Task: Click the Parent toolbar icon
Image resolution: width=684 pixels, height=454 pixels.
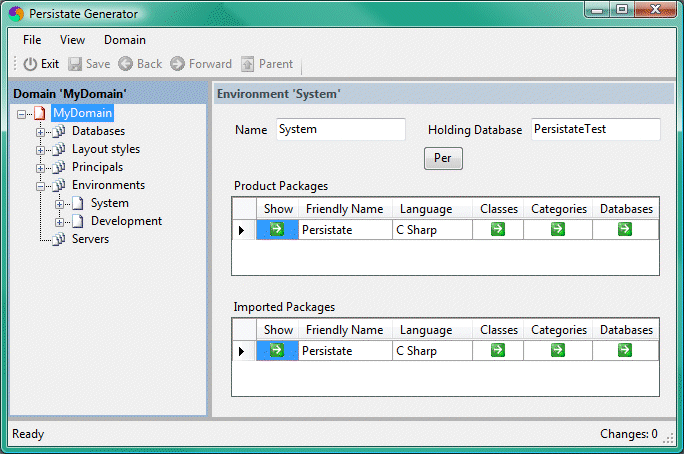Action: 248,64
